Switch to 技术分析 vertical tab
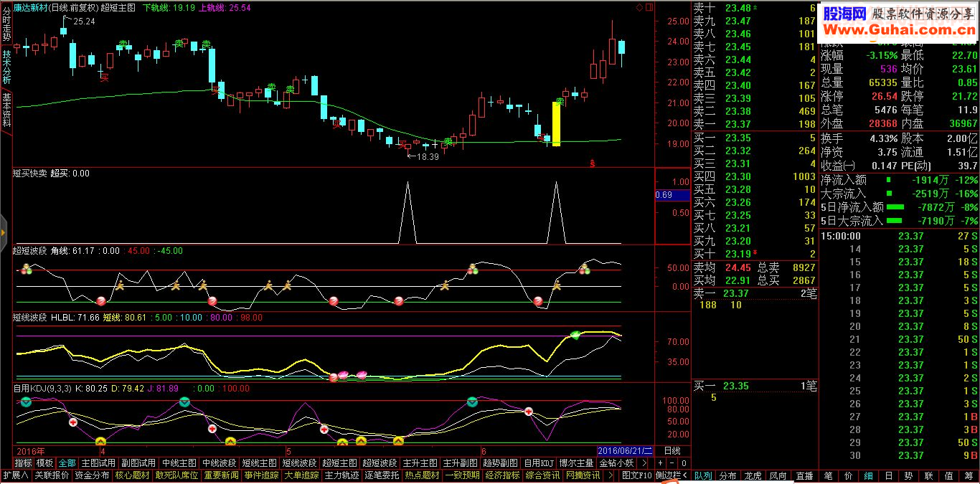980x484 pixels. (x=6, y=67)
